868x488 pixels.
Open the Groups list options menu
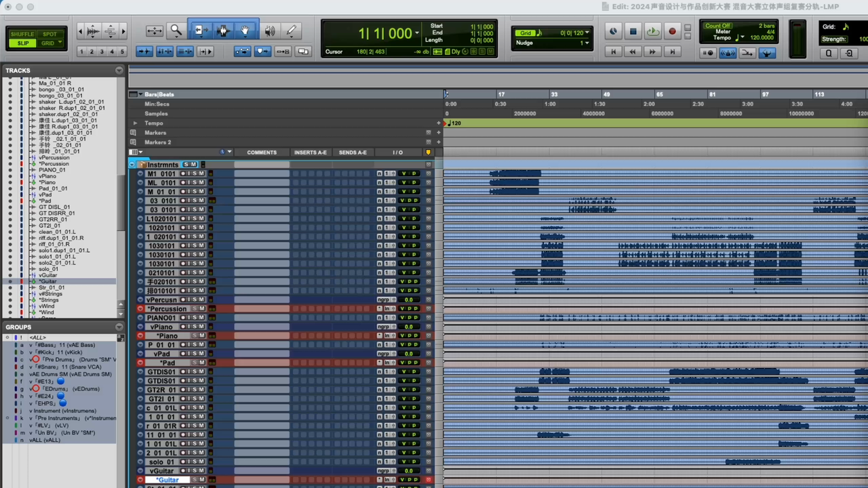point(119,327)
